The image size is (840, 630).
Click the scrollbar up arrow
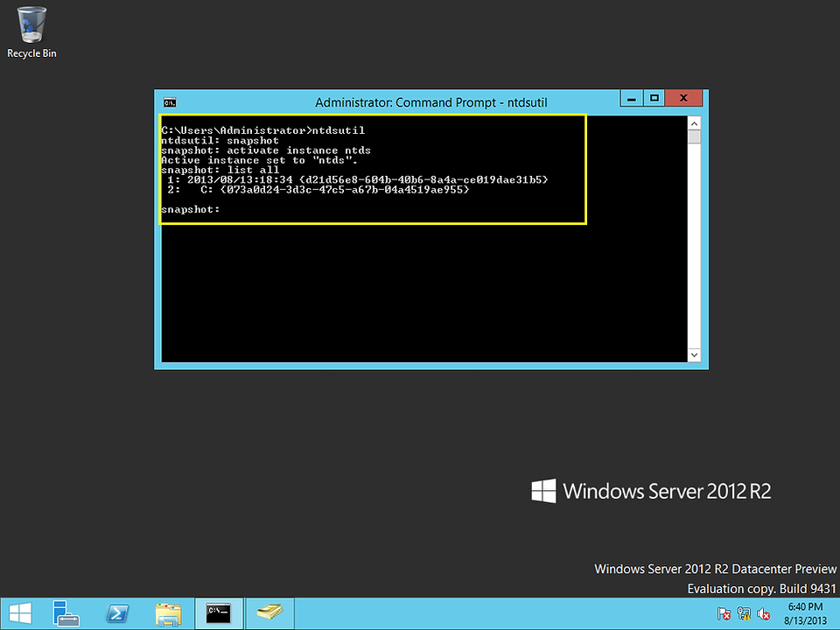[694, 123]
